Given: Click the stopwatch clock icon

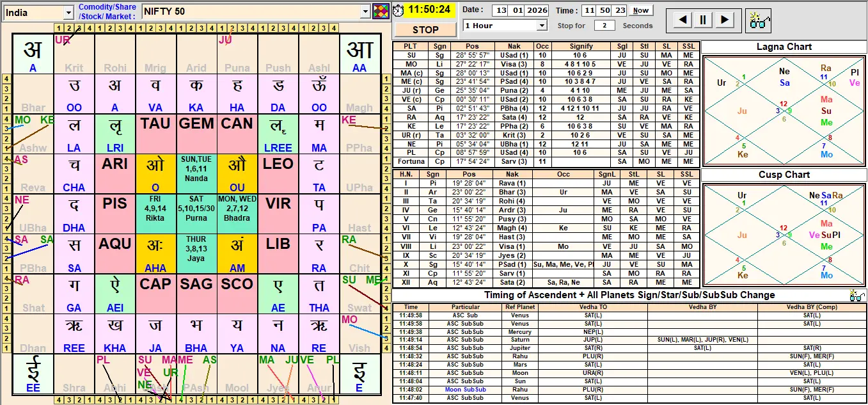Looking at the screenshot, I should coord(398,10).
